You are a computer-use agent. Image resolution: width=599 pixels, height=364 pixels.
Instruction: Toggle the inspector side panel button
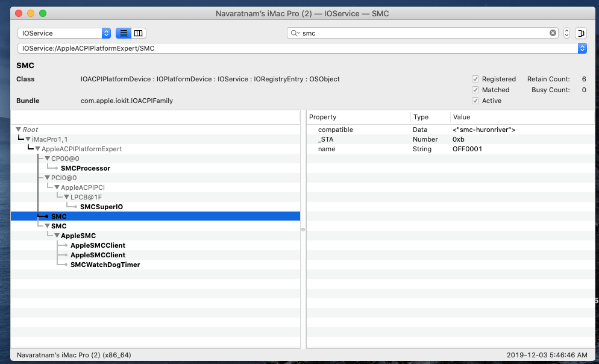pos(581,33)
